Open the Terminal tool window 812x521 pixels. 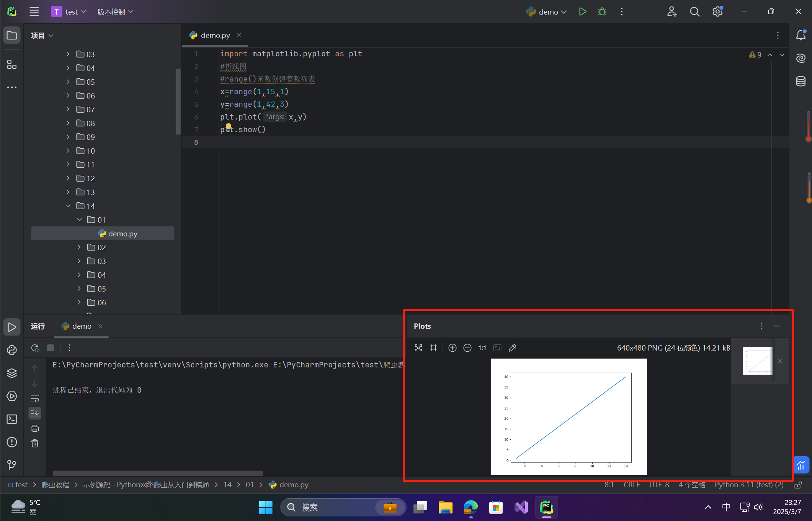click(x=12, y=419)
